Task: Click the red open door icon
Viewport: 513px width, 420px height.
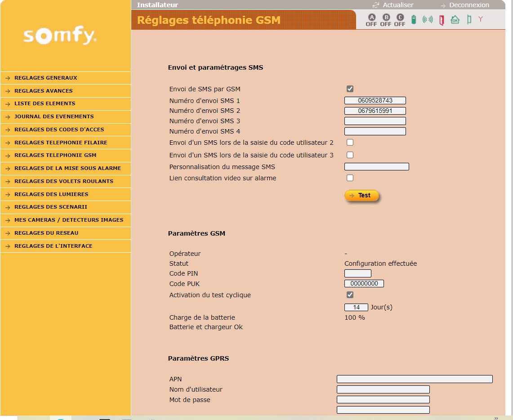Action: pyautogui.click(x=441, y=20)
